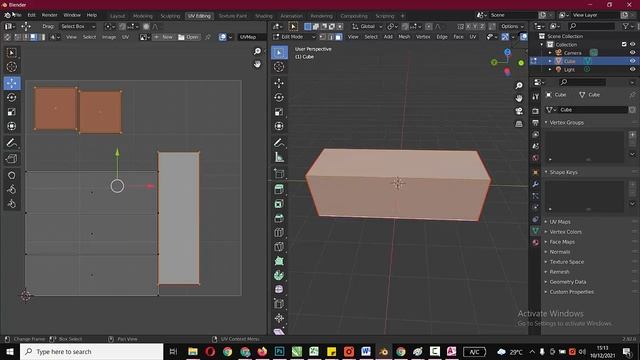This screenshot has height=360, width=640.
Task: Select the Rip Region tool in UV editor
Action: (11, 159)
